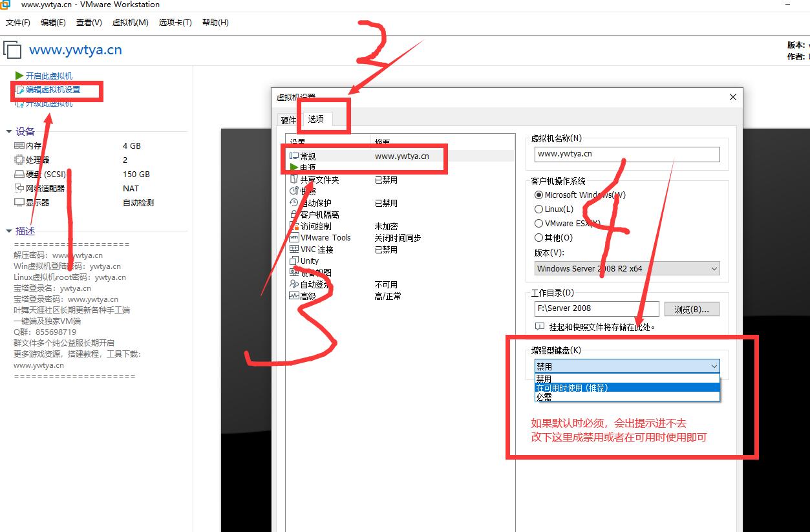810x532 pixels.
Task: Click the VNC 连接 icon
Action: click(294, 250)
